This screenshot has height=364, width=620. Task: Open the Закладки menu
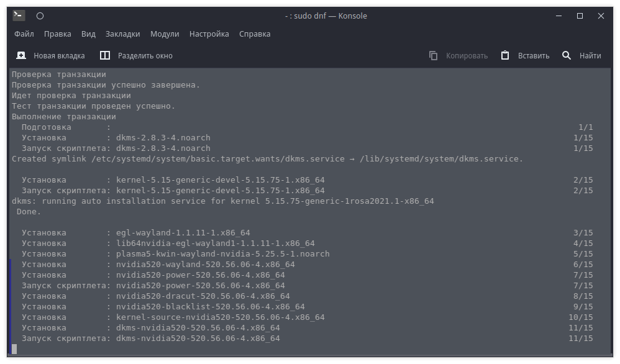tap(122, 34)
